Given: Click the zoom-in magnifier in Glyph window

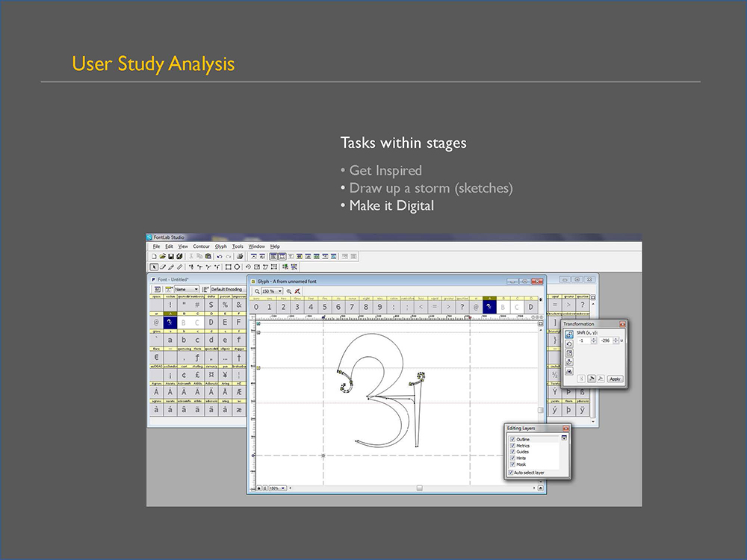Looking at the screenshot, I should tap(289, 291).
